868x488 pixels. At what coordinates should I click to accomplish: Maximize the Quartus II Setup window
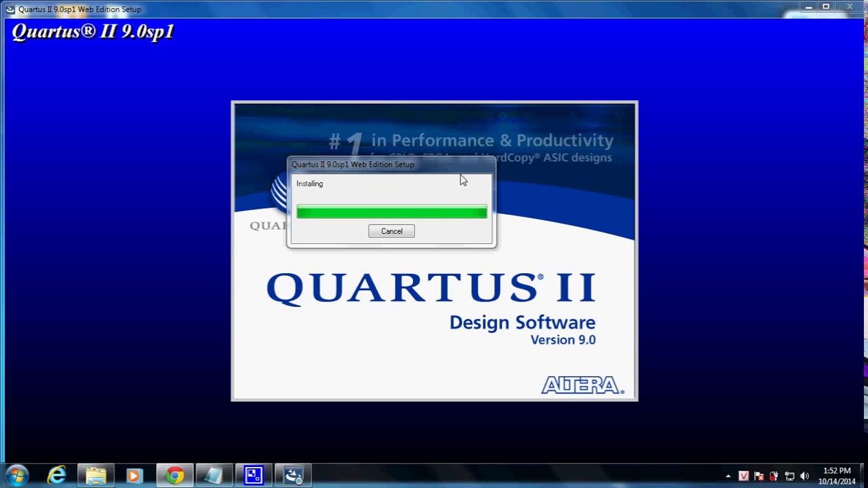click(826, 7)
